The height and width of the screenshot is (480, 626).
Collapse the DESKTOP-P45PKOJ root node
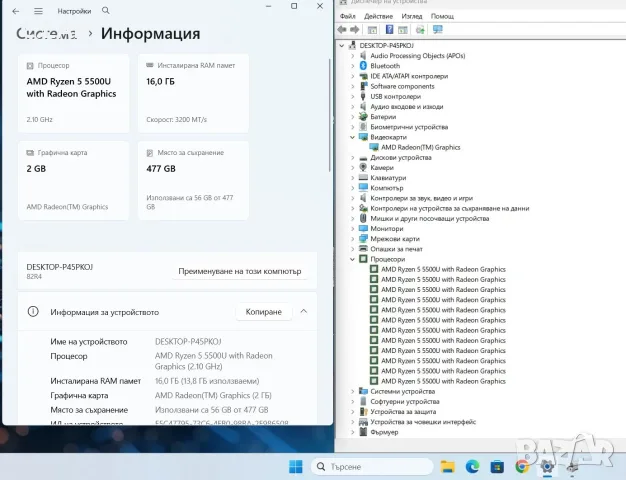pyautogui.click(x=342, y=46)
